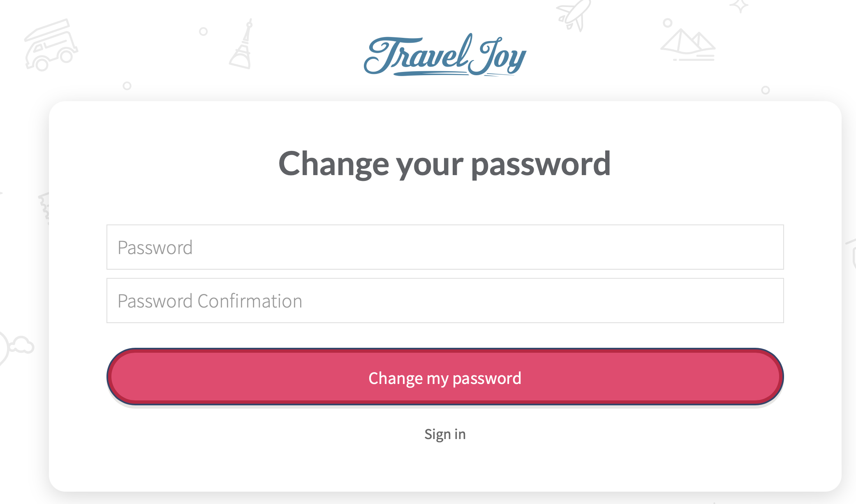Click the small circle beside the Eiffel Tower
Viewport: 856px width, 504px height.
203,31
